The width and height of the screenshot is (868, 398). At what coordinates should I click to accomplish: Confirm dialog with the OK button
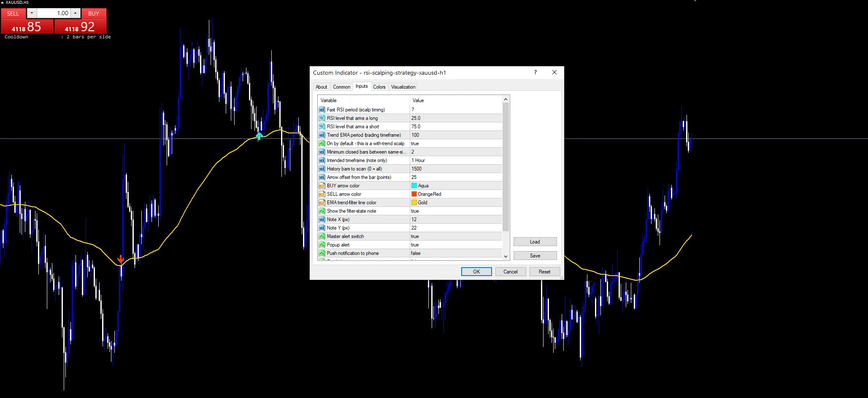click(x=476, y=272)
